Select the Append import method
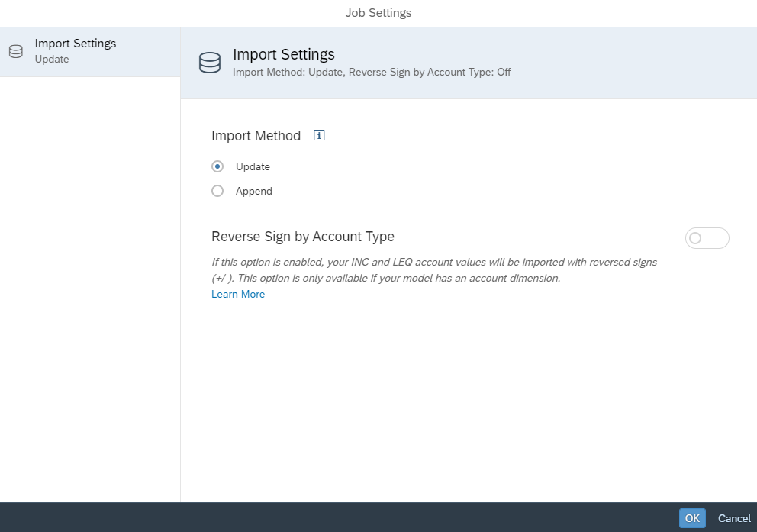 [217, 191]
